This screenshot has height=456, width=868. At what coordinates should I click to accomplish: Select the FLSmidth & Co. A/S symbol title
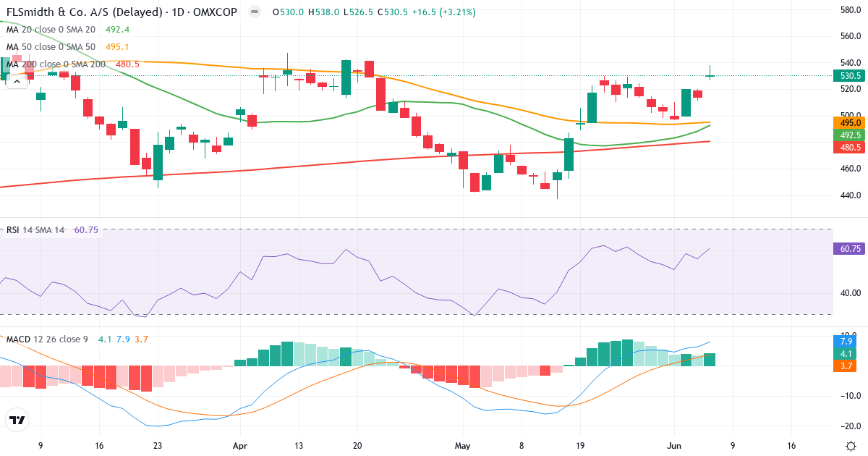point(122,12)
